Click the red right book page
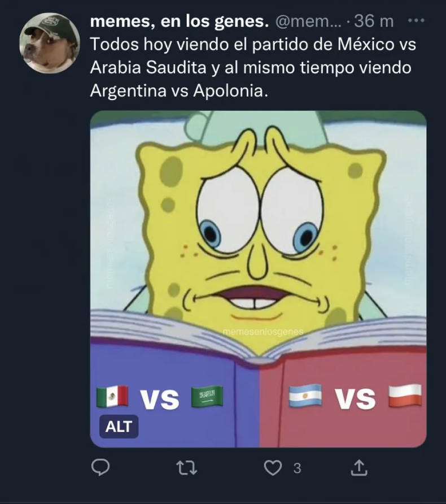 pyautogui.click(x=343, y=396)
